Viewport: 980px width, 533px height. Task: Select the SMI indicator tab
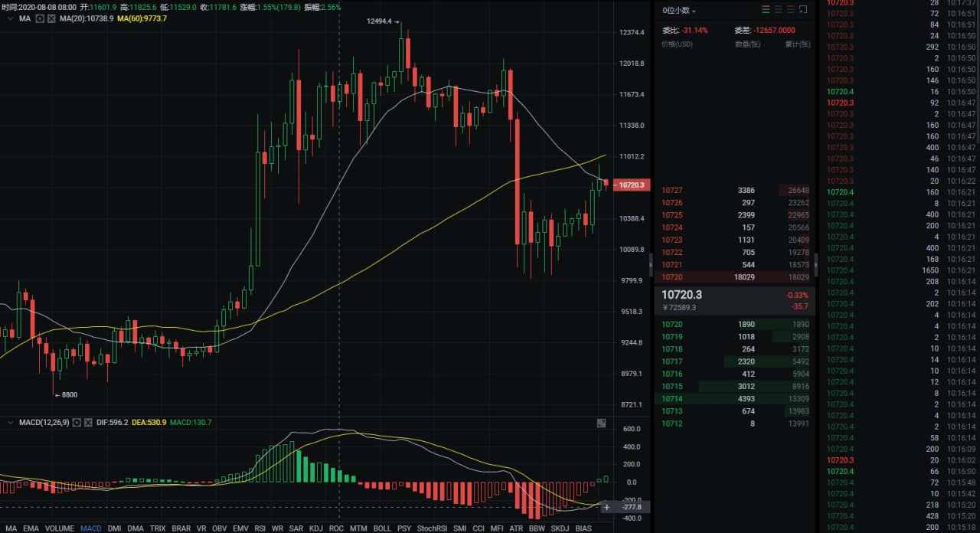[x=460, y=528]
